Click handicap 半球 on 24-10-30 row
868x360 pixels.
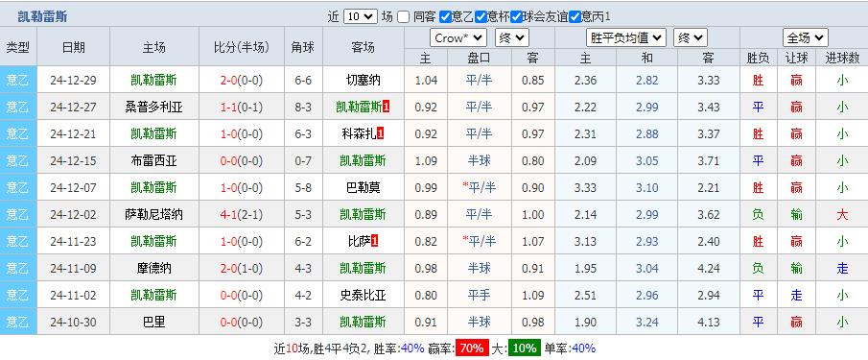480,322
